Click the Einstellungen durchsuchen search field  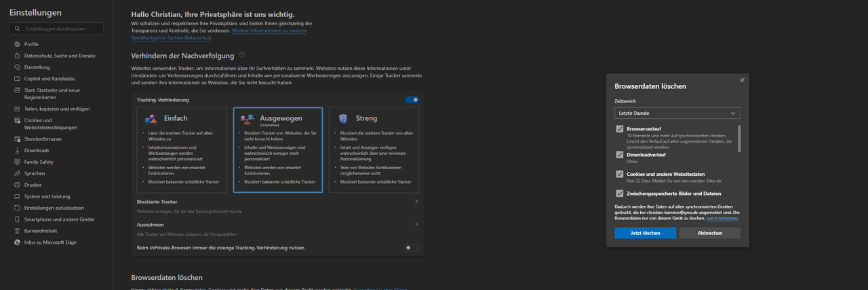(56, 29)
